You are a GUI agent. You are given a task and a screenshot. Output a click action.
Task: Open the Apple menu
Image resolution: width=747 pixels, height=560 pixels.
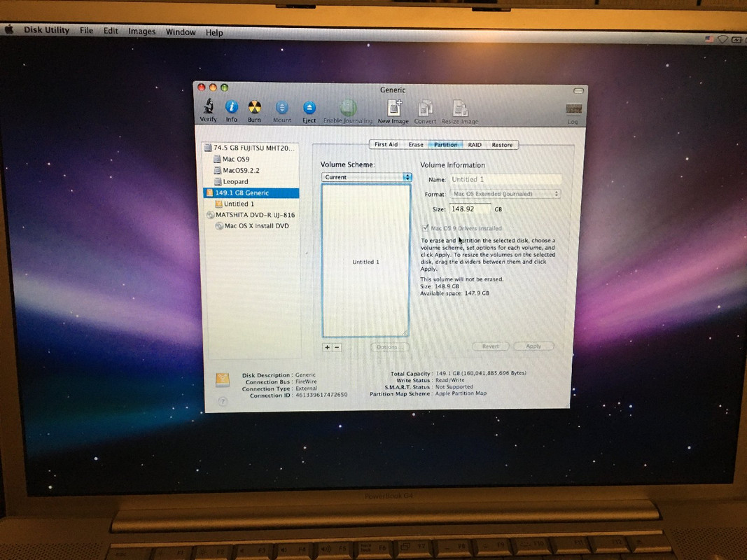tap(9, 29)
